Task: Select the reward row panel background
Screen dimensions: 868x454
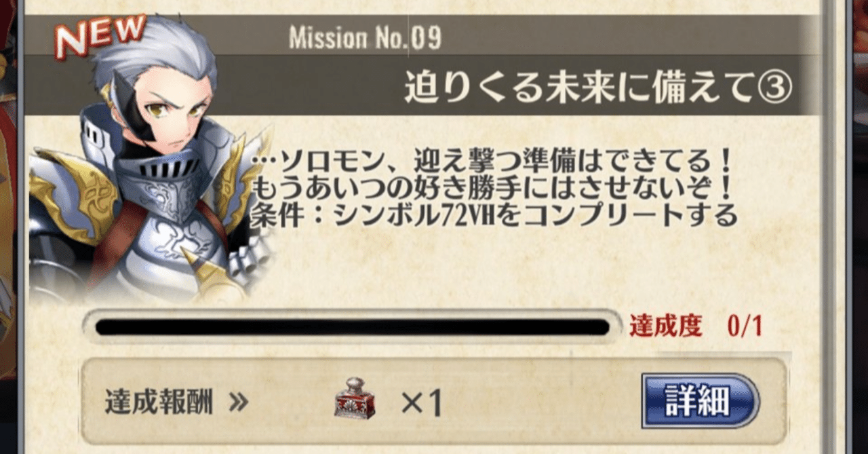Action: tap(434, 402)
